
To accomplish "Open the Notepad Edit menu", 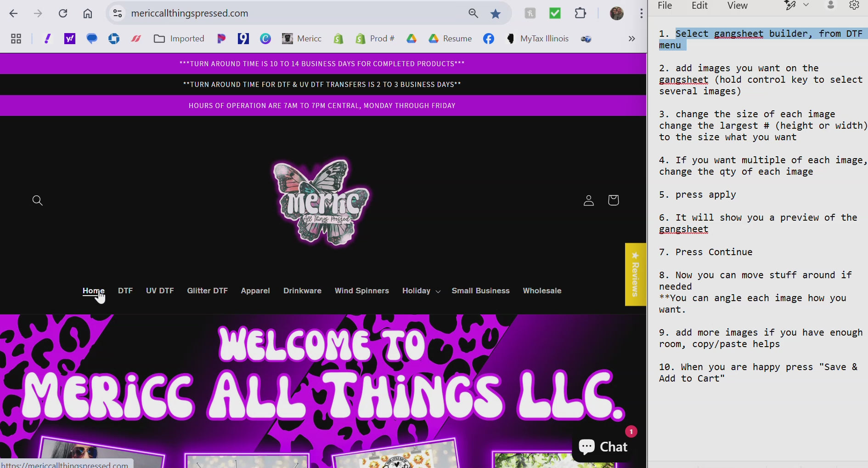I will click(699, 6).
